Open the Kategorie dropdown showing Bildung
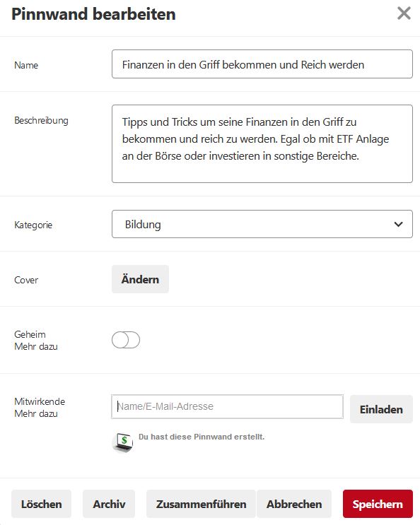Viewport: 420px width, 525px height. pos(262,224)
